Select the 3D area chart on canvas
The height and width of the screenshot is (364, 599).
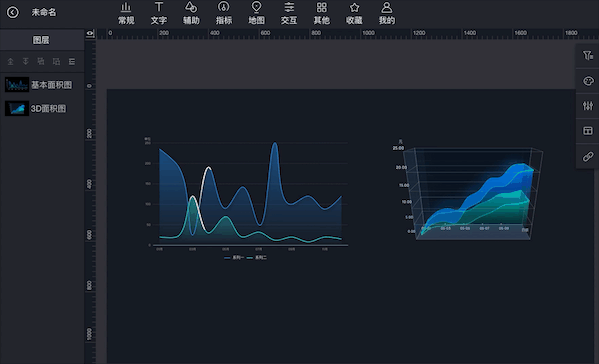(468, 190)
